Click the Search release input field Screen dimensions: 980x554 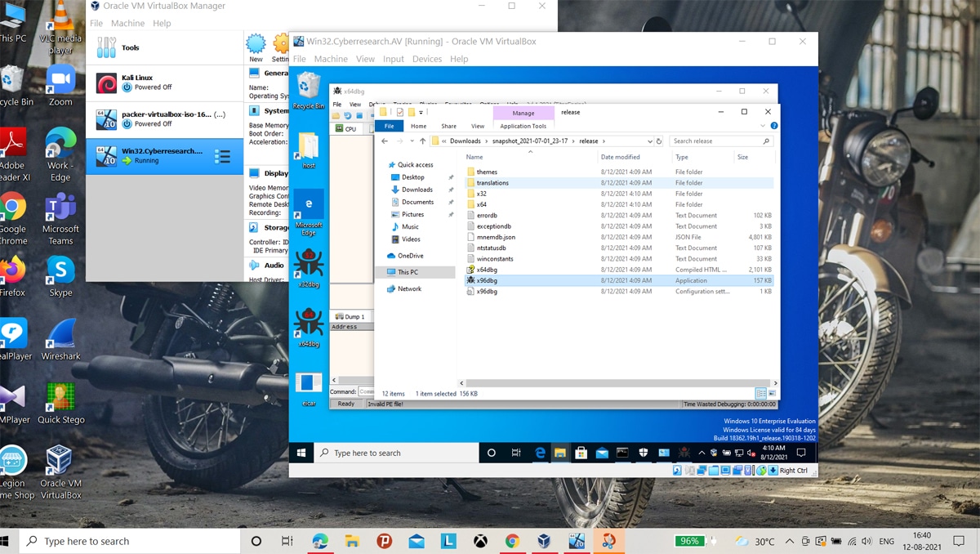pyautogui.click(x=715, y=141)
